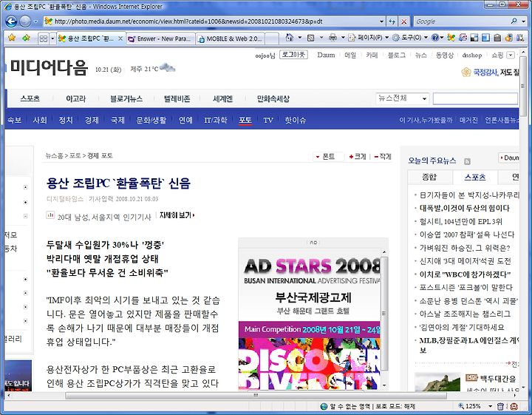Switch to the MOBILE & Web 2.0... tab
Viewport: 532px width, 415px height.
231,38
